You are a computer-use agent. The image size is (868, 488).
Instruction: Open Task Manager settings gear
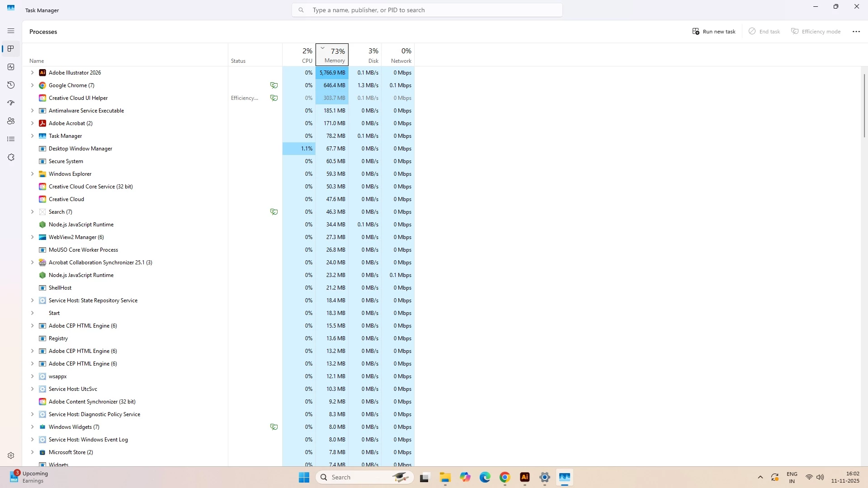tap(11, 455)
